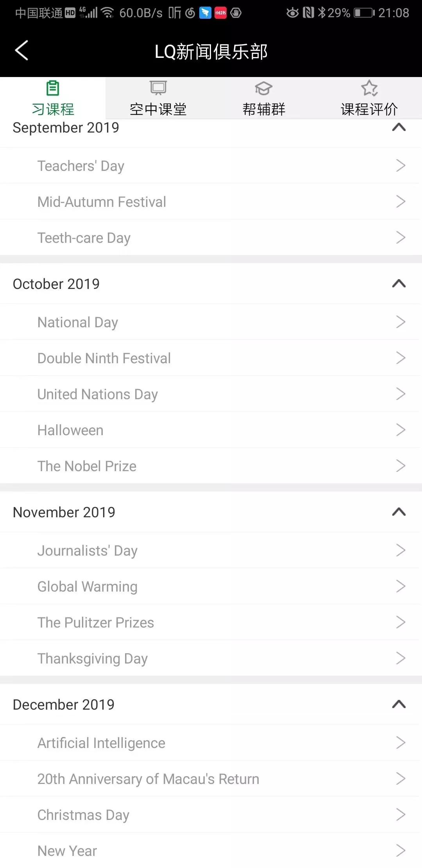Tap the air classroom screen icon
422x868 pixels.
click(x=158, y=88)
